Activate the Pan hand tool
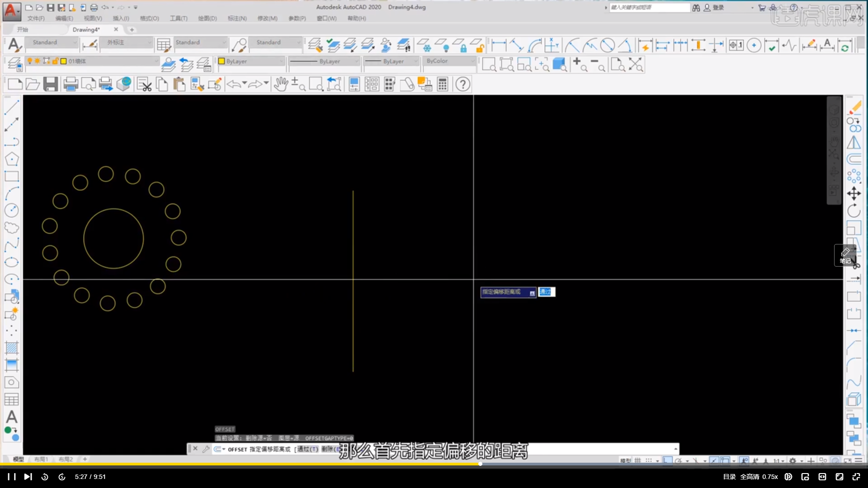This screenshot has width=868, height=488. [281, 84]
